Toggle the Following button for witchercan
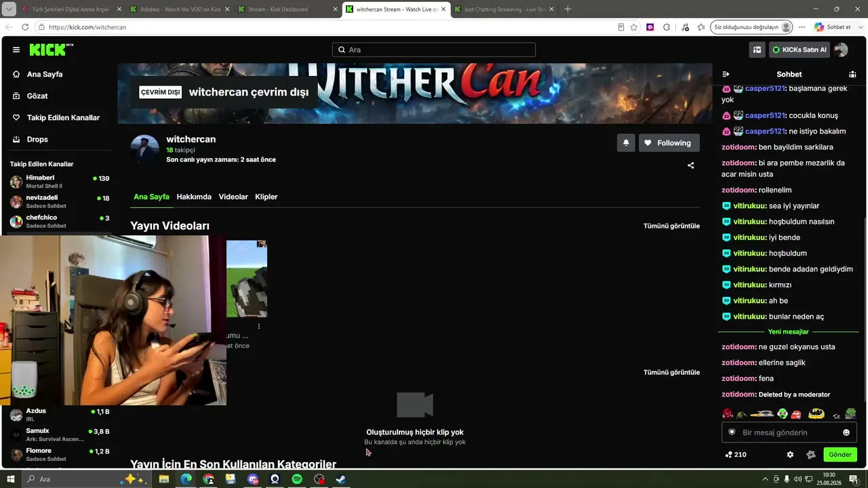The width and height of the screenshot is (868, 488). 669,143
